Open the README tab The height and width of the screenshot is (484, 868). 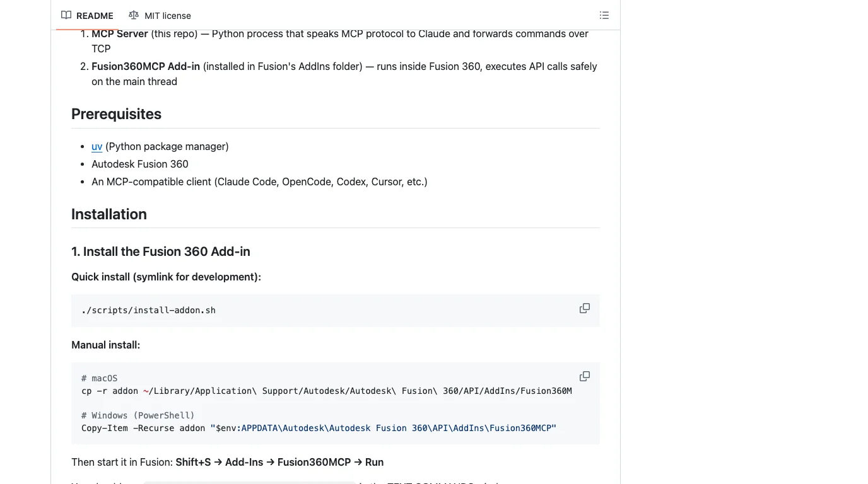click(87, 15)
